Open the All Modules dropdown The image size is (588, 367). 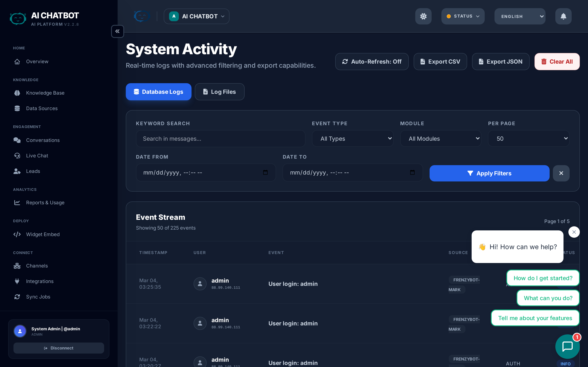coord(441,139)
